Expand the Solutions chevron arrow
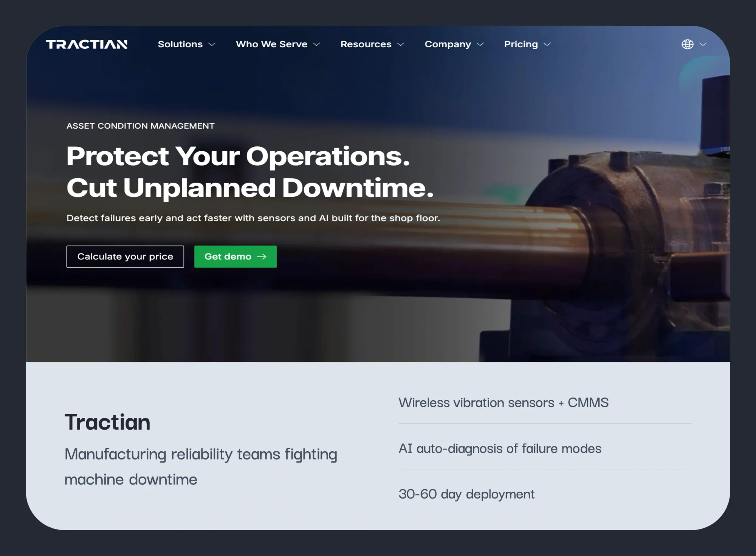 (212, 44)
